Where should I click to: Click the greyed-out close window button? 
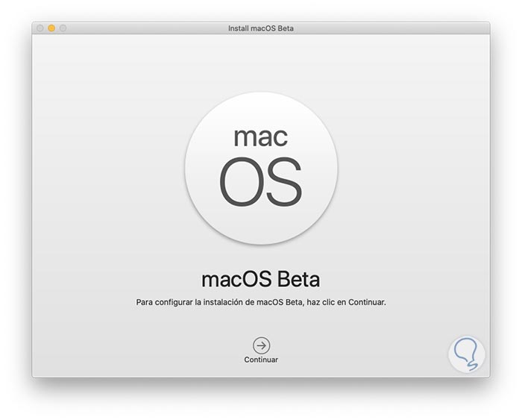click(x=40, y=28)
